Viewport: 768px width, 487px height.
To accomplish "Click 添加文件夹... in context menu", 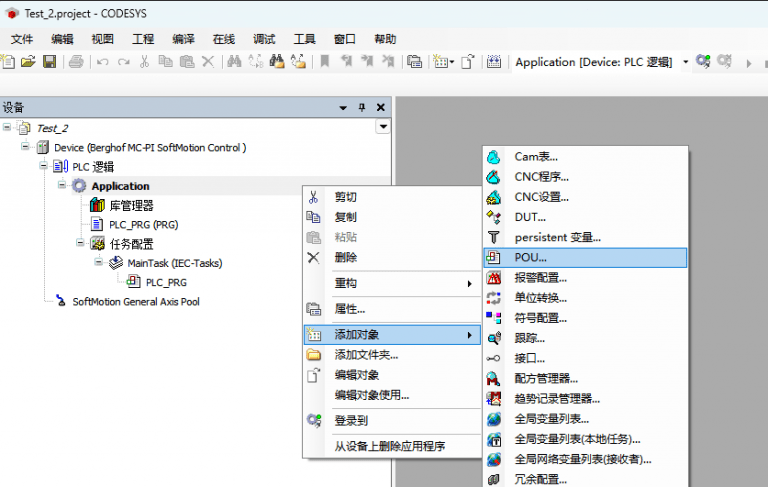I will [366, 355].
